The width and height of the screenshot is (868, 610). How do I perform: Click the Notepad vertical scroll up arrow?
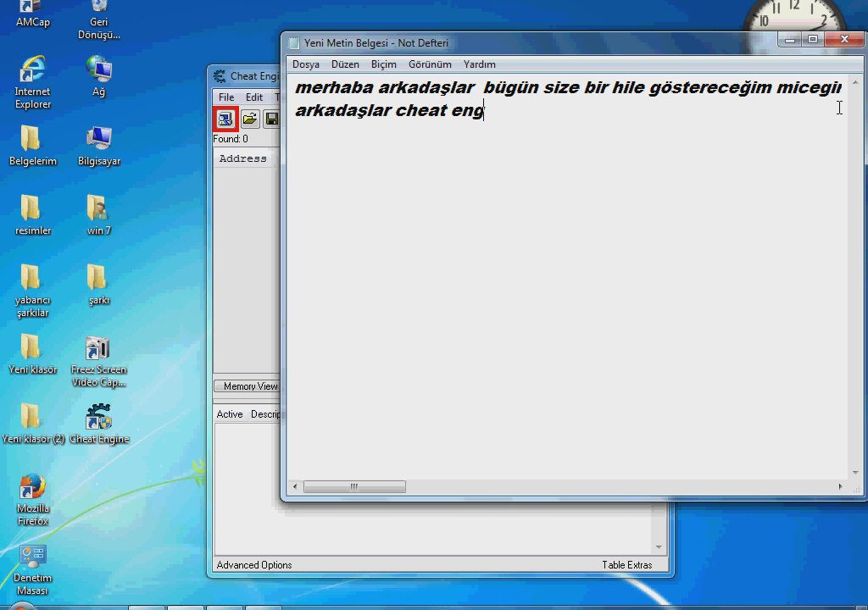(855, 82)
